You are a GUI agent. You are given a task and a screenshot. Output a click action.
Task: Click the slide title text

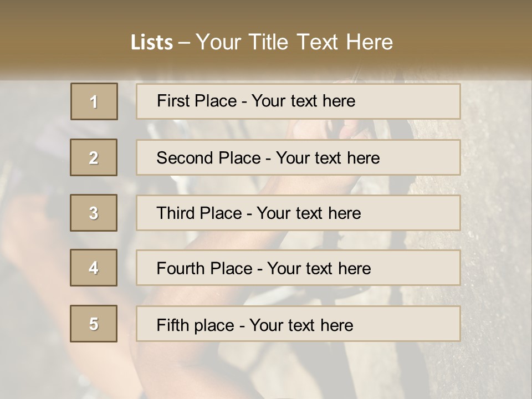(262, 42)
